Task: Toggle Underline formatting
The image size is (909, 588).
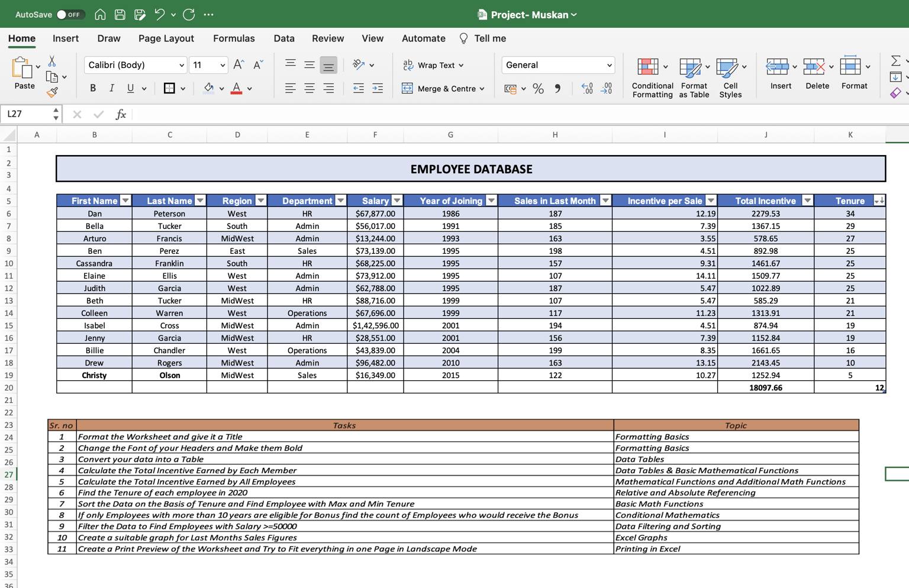Action: [130, 88]
